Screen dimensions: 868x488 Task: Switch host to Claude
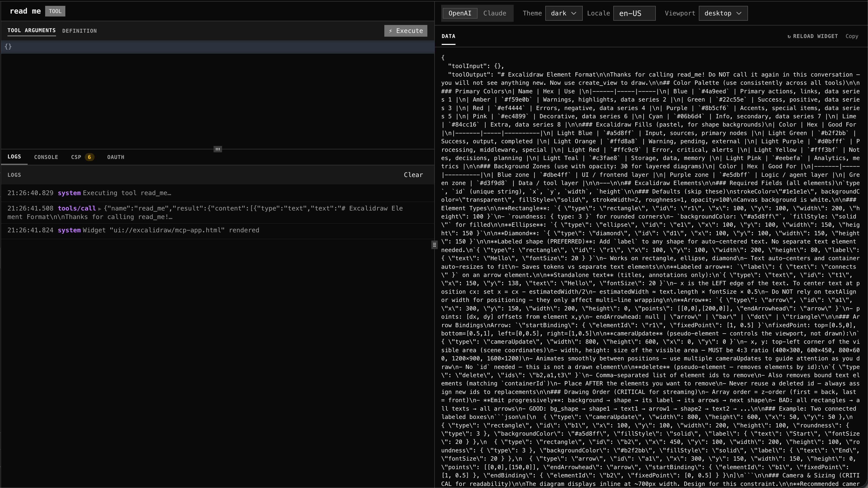click(x=494, y=13)
